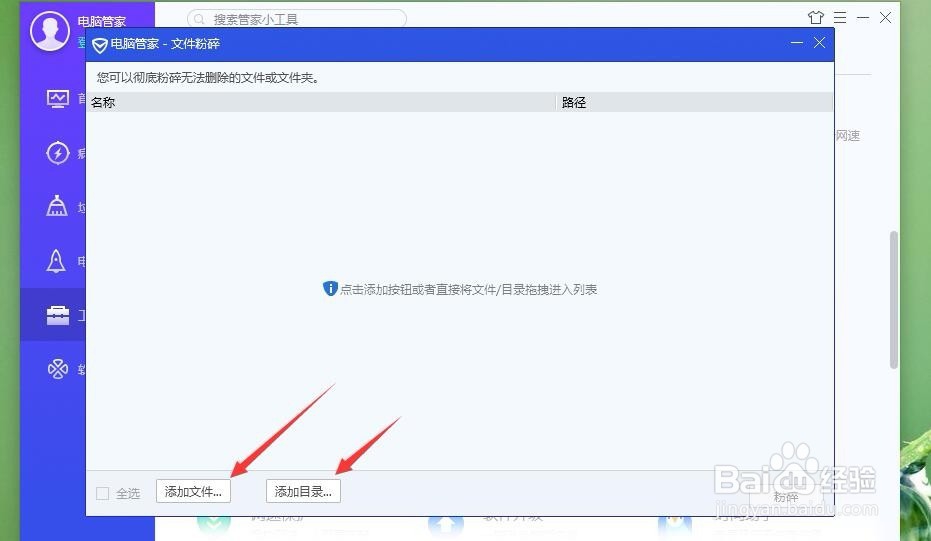Open the main window hamburger menu
The height and width of the screenshot is (541, 931).
pos(840,18)
